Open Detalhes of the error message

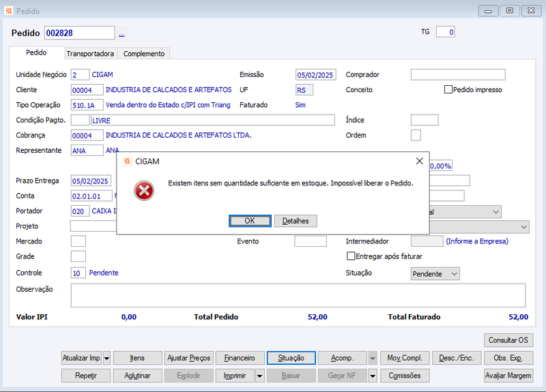point(296,221)
